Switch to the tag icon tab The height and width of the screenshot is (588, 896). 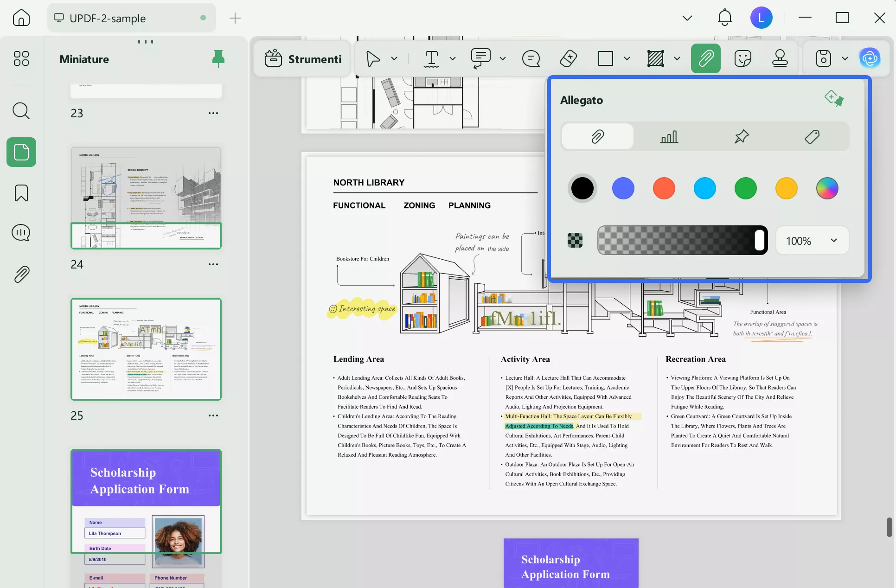(812, 137)
